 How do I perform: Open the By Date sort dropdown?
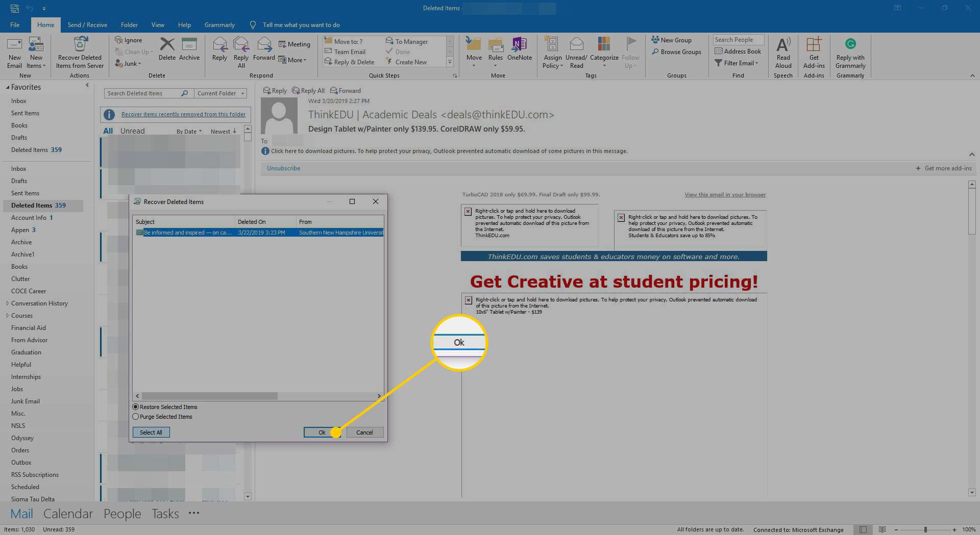[x=189, y=132]
